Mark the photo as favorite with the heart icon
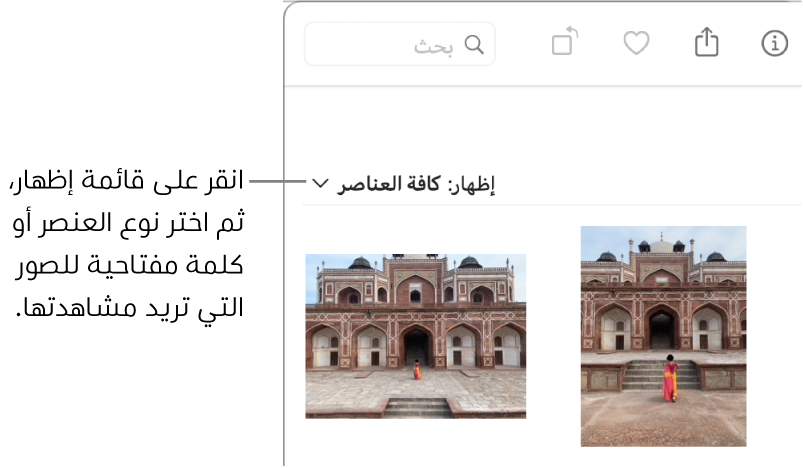Screen dimensions: 803x468 coord(636,43)
